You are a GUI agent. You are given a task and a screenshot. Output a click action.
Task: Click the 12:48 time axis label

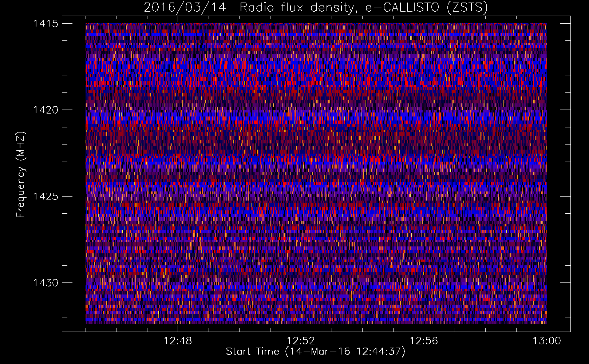pos(178,341)
